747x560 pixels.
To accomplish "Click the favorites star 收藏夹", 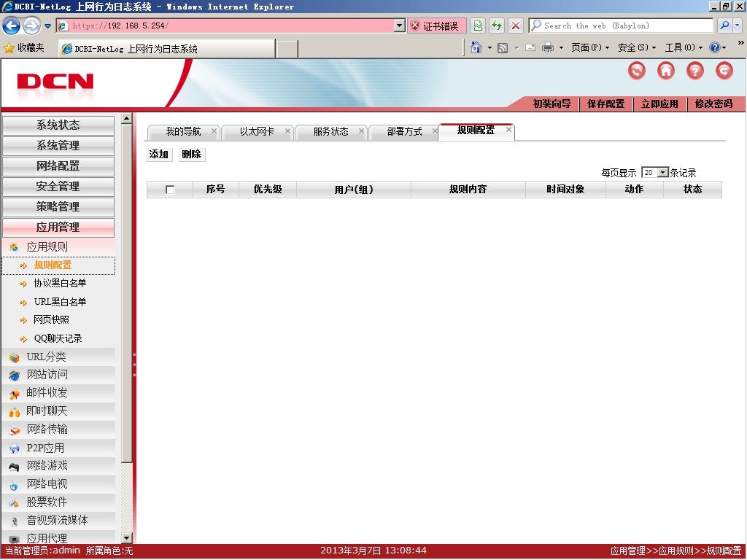I will (24, 47).
